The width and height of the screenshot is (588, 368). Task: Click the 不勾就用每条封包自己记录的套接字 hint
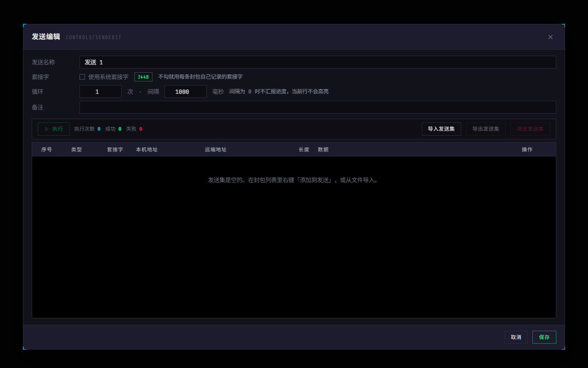coord(200,77)
